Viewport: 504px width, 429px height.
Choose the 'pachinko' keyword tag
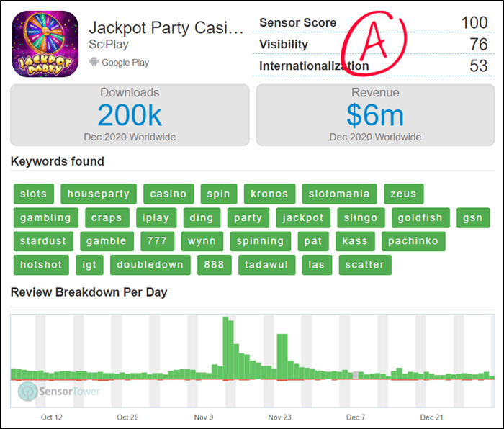413,241
